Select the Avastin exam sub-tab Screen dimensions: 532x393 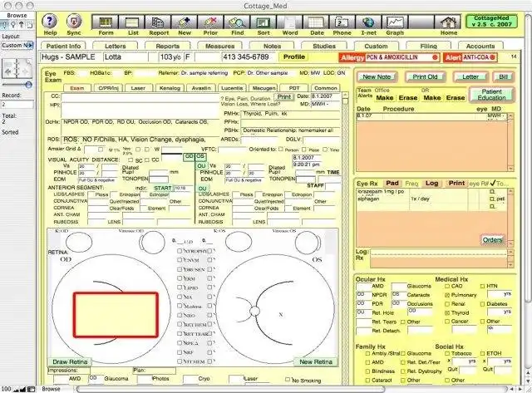(201, 88)
